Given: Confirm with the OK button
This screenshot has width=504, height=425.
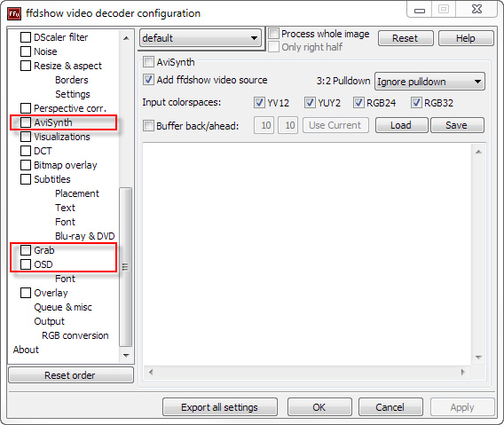Looking at the screenshot, I should pos(319,407).
